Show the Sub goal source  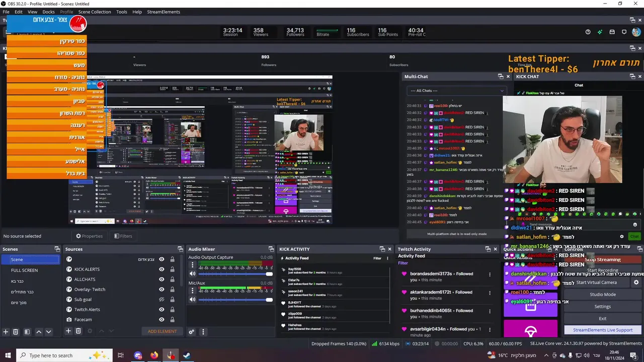click(x=162, y=300)
